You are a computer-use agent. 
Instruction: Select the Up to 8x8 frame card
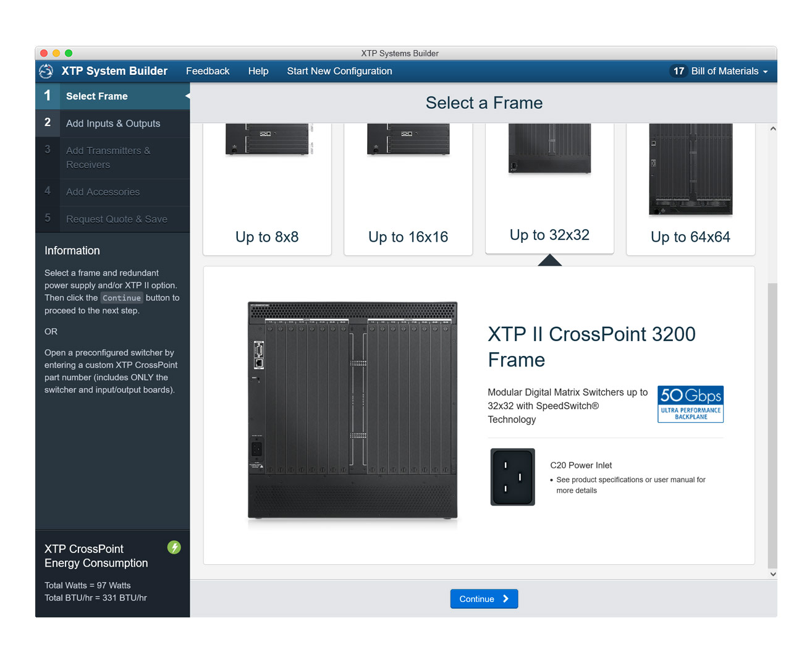tap(267, 188)
